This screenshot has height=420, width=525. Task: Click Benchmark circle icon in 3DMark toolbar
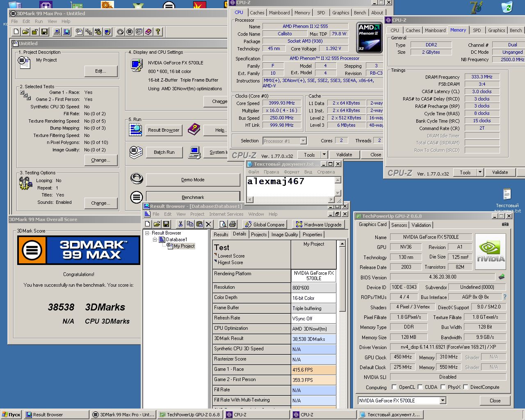(130, 32)
